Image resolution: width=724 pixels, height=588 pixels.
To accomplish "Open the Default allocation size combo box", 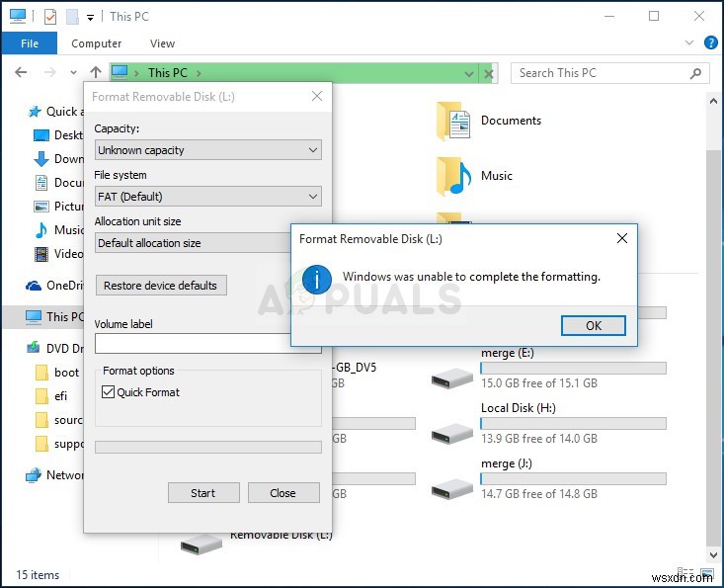I will 193,243.
